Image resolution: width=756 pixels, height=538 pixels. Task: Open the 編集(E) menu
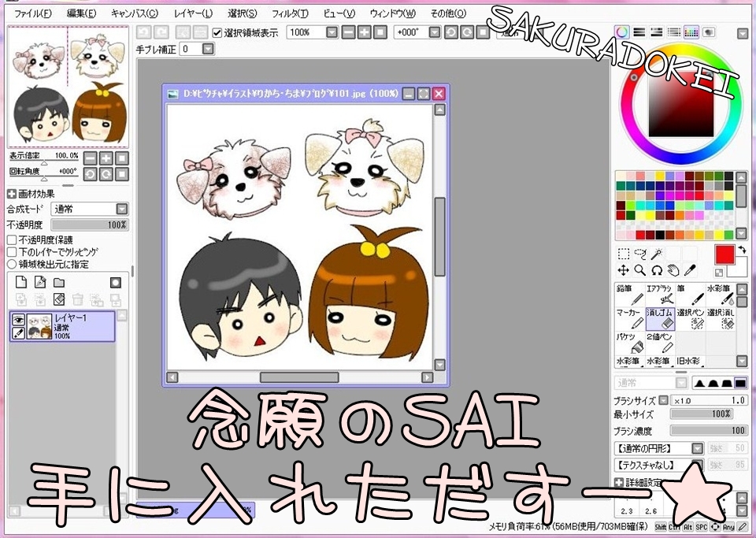(x=81, y=13)
